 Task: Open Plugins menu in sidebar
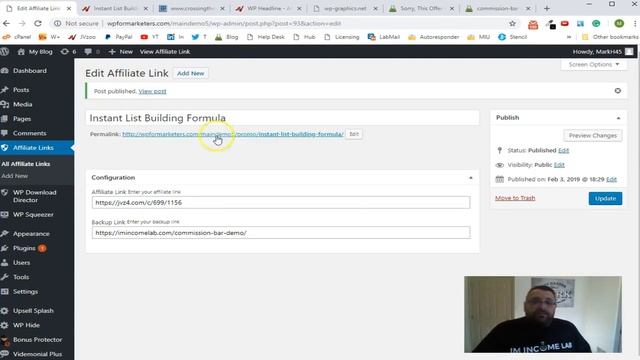[24, 248]
